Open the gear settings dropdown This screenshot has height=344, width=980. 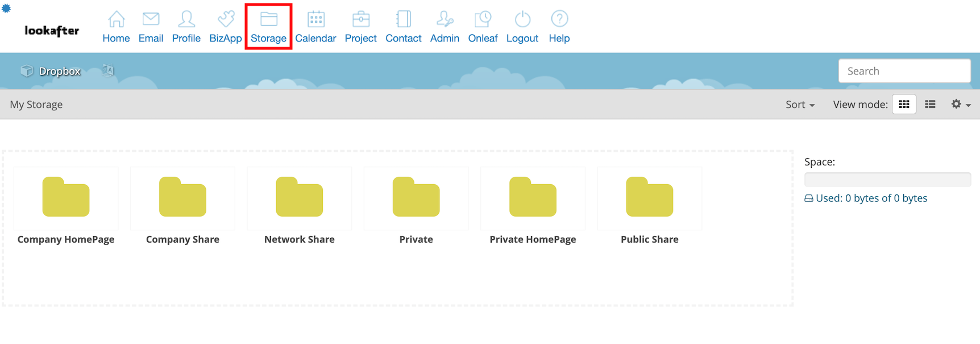click(960, 105)
